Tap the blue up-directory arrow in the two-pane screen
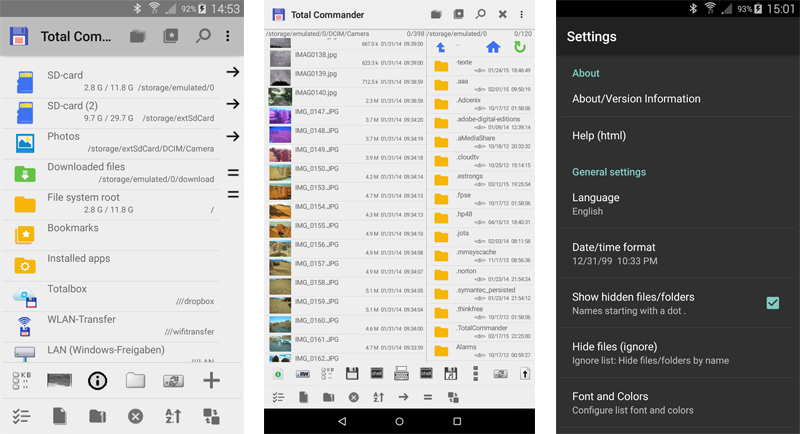Viewport: 800px width, 434px height. tap(441, 47)
